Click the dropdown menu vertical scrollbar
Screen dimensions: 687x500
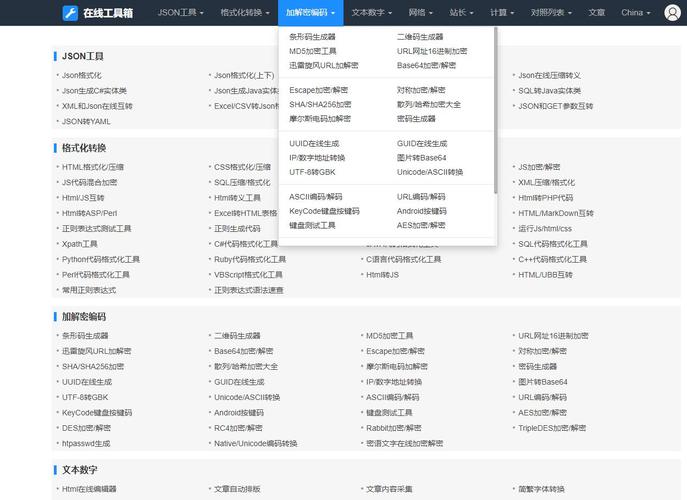(495, 110)
